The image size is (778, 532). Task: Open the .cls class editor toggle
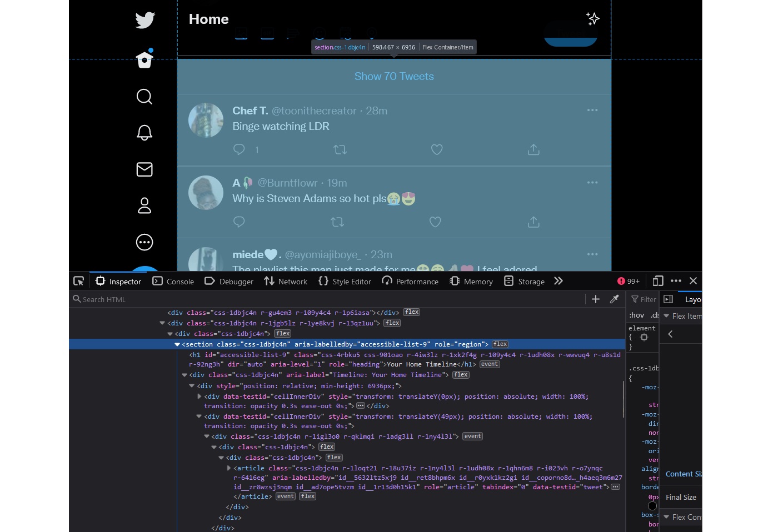tap(655, 315)
